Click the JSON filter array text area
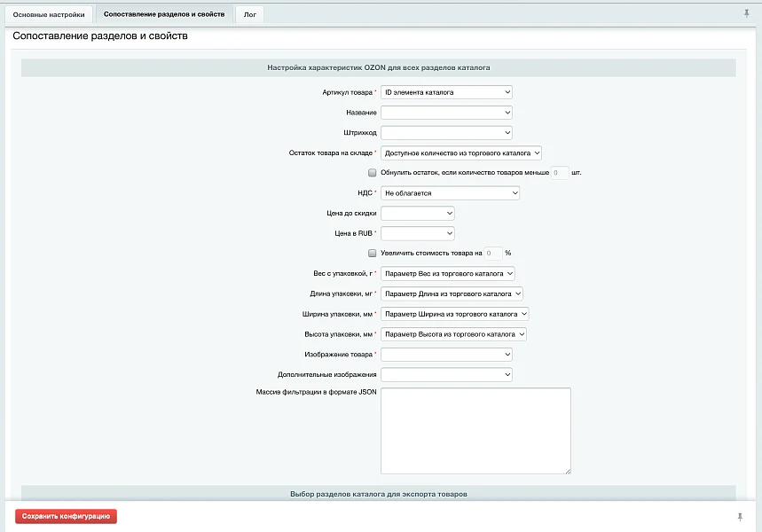 [475, 430]
